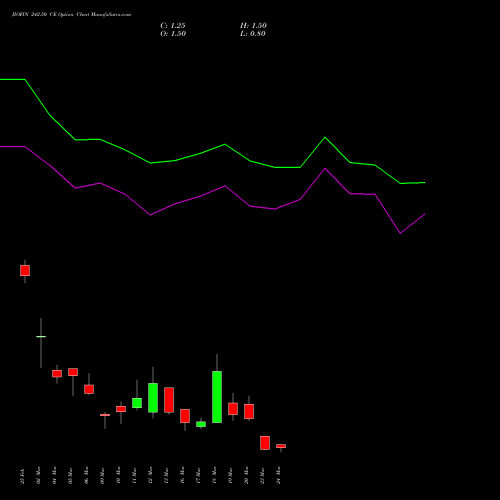Click the 05 Mar date label
The height and width of the screenshot is (500, 500).
(x=70, y=475)
